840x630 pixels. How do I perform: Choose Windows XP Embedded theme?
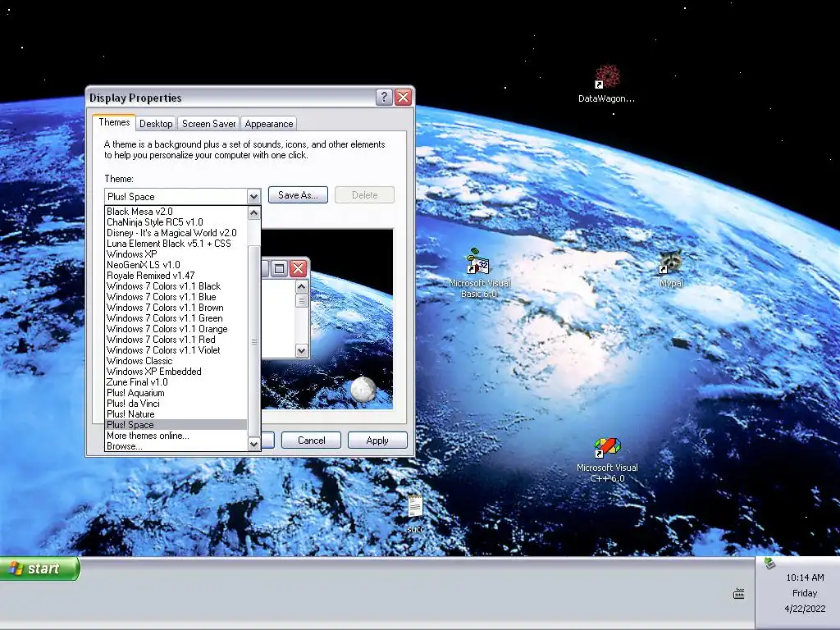click(176, 372)
